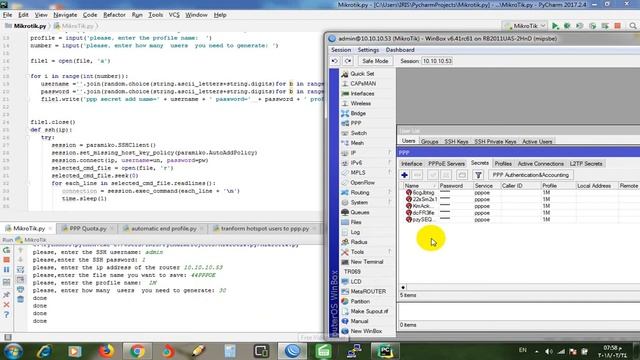Viewport: 640px width, 360px height.
Task: Open Windows Start button
Action: pyautogui.click(x=13, y=351)
